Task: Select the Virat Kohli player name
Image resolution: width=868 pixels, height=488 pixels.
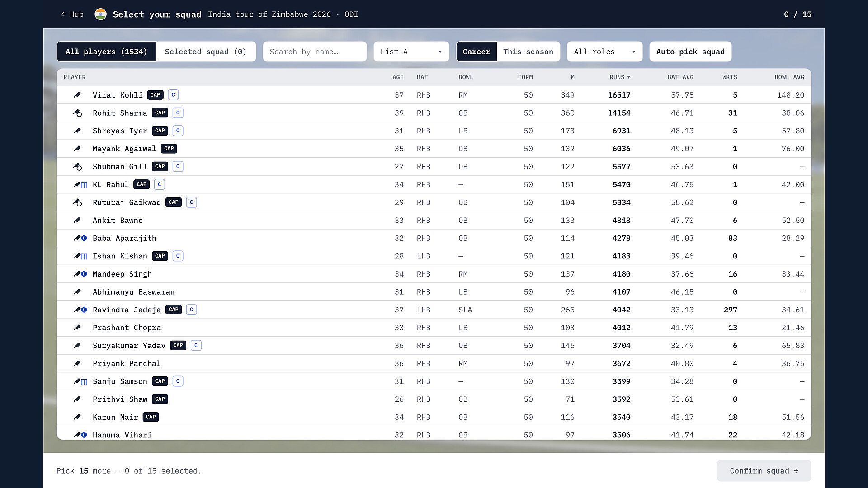Action: point(118,95)
